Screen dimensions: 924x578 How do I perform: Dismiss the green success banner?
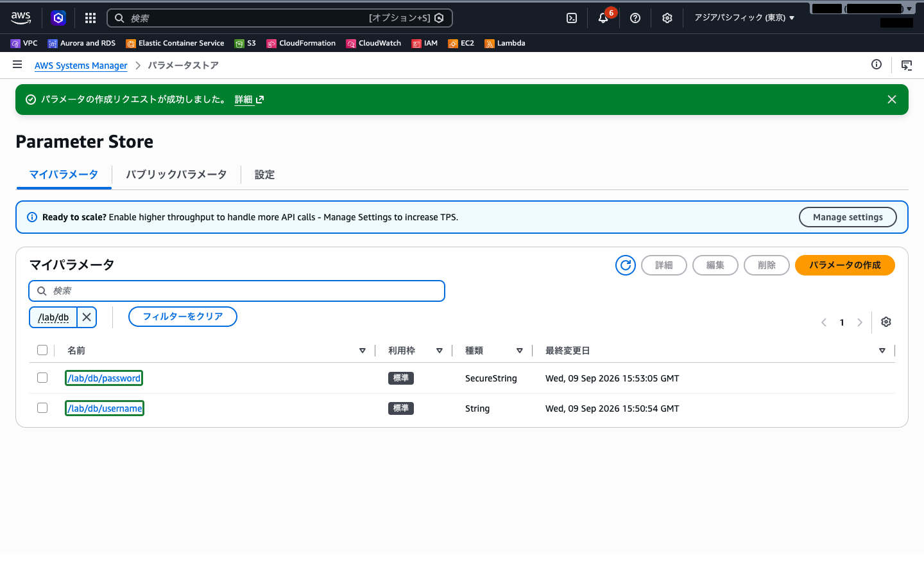coord(892,100)
